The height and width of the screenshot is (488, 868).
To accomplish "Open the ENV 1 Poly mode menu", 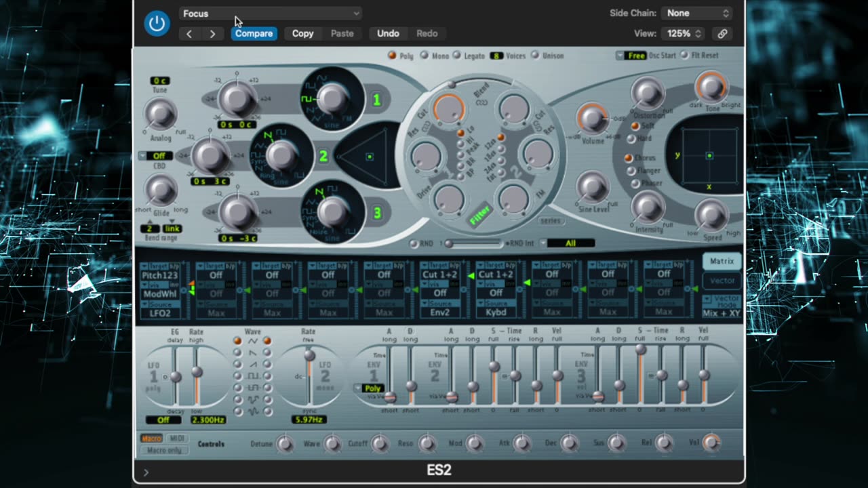I will (368, 388).
